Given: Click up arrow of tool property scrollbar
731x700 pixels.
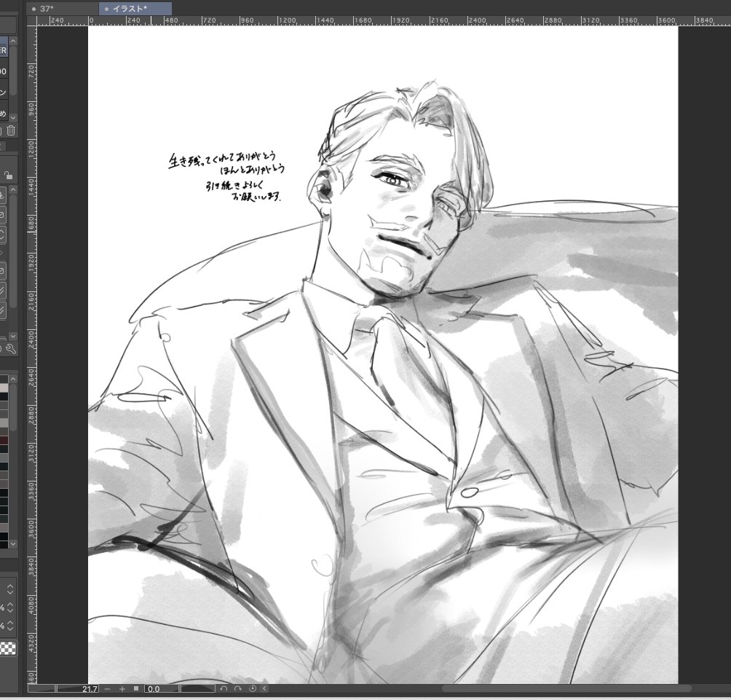Looking at the screenshot, I should click(x=13, y=190).
